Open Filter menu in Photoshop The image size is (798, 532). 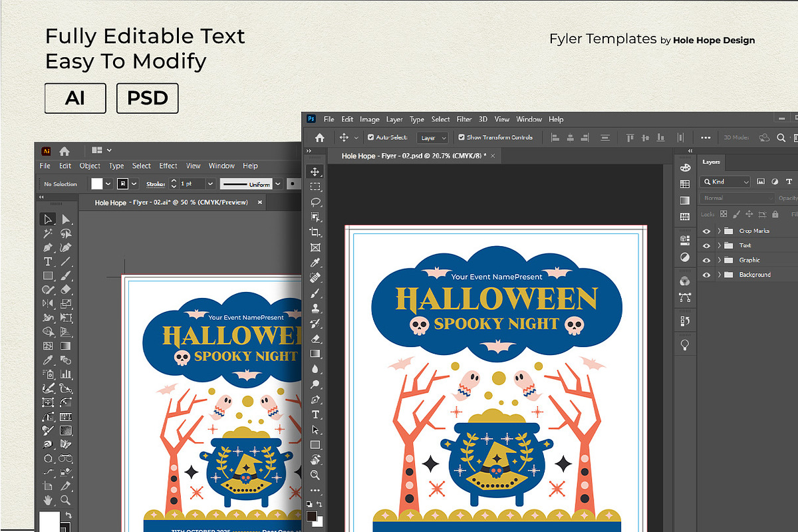(464, 120)
